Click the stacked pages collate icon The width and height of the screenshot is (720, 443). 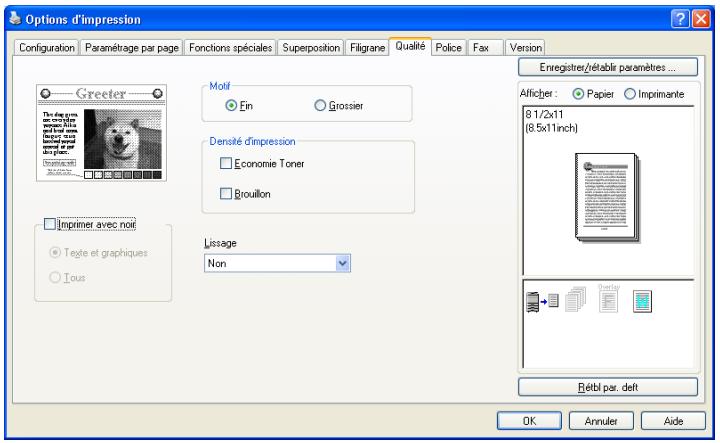click(x=576, y=299)
